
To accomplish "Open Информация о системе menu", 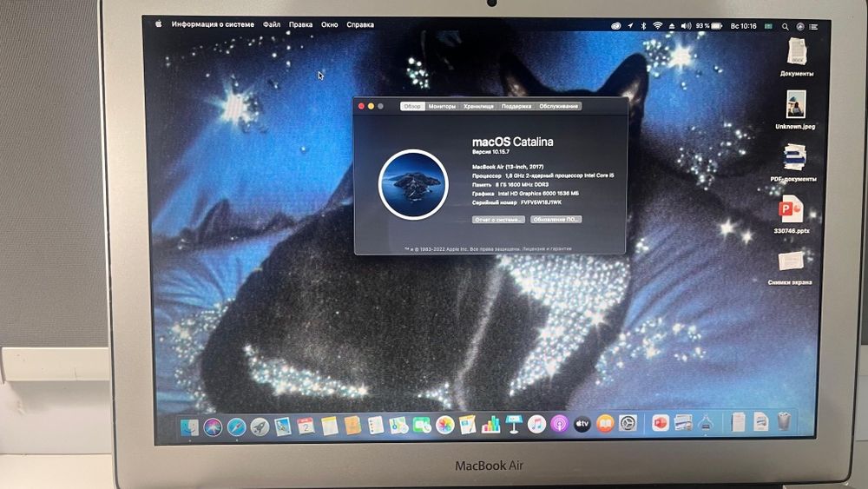I will (x=213, y=24).
